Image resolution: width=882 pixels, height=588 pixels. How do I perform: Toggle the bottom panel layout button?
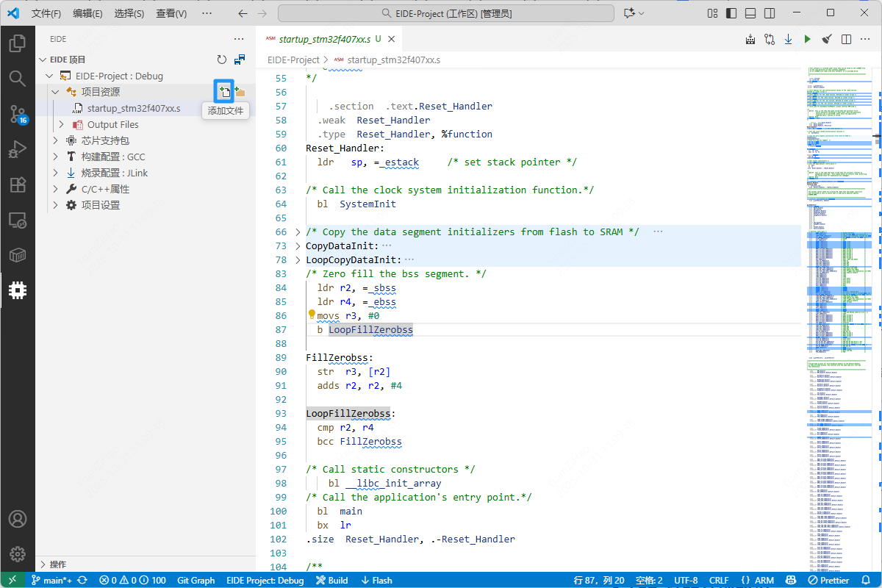pos(750,13)
